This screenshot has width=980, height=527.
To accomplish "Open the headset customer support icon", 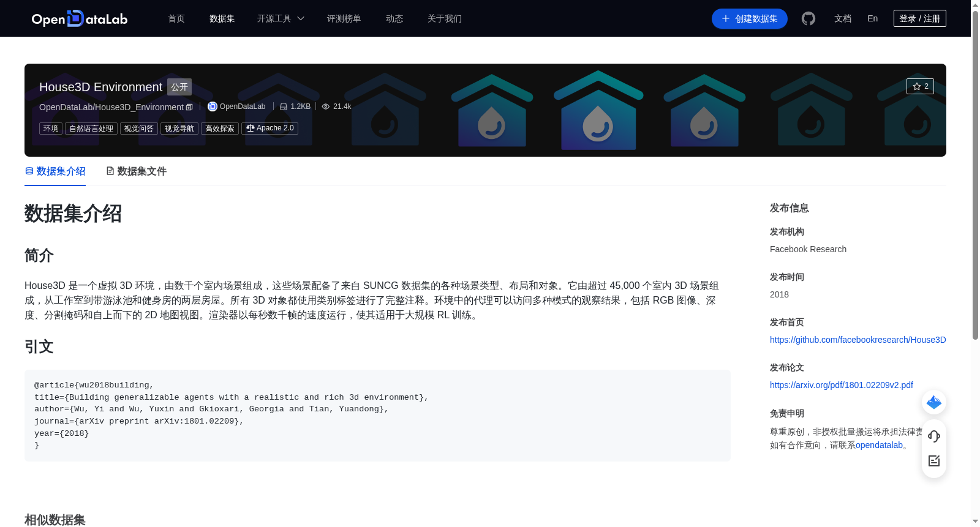I will click(934, 436).
